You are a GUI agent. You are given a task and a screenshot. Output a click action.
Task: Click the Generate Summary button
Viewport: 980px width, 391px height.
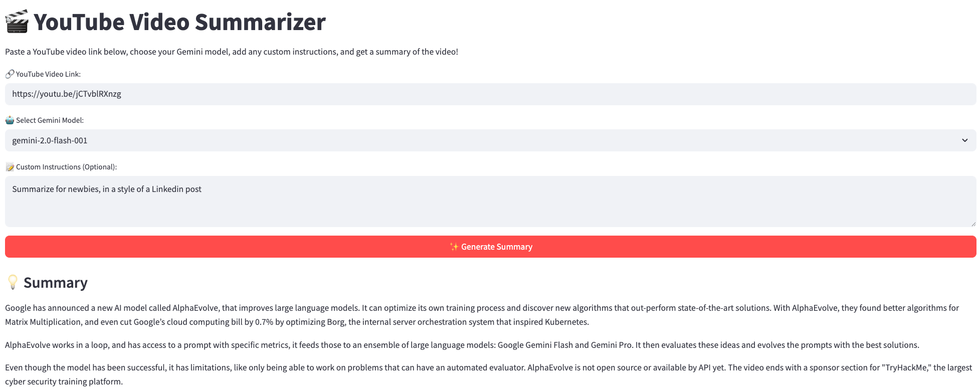[x=490, y=247]
